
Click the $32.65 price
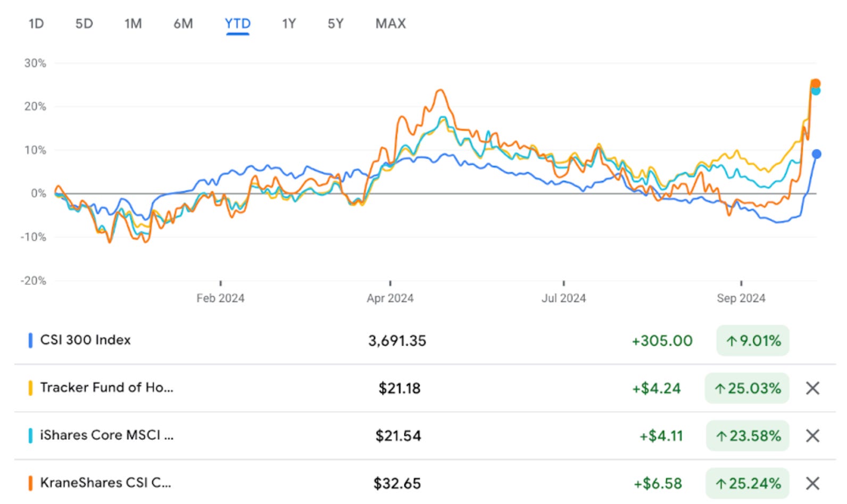pyautogui.click(x=397, y=484)
